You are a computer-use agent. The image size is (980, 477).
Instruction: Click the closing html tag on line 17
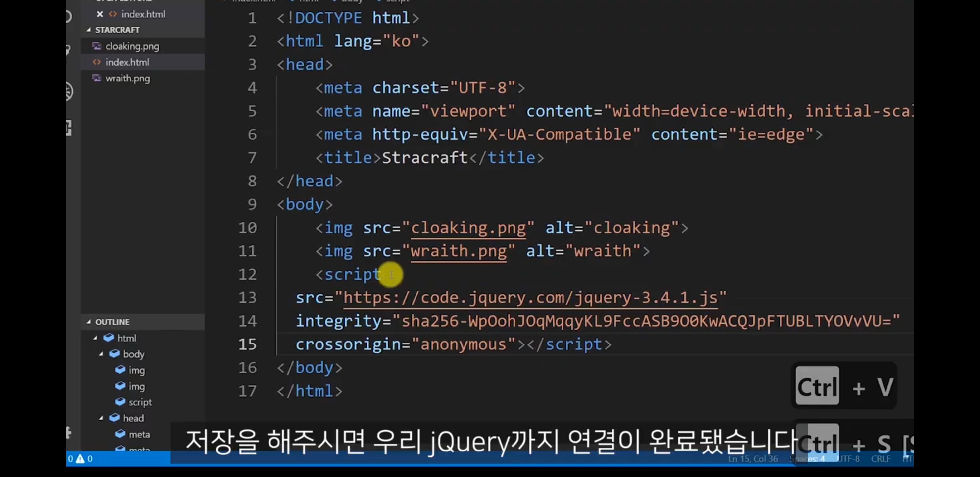tap(310, 391)
